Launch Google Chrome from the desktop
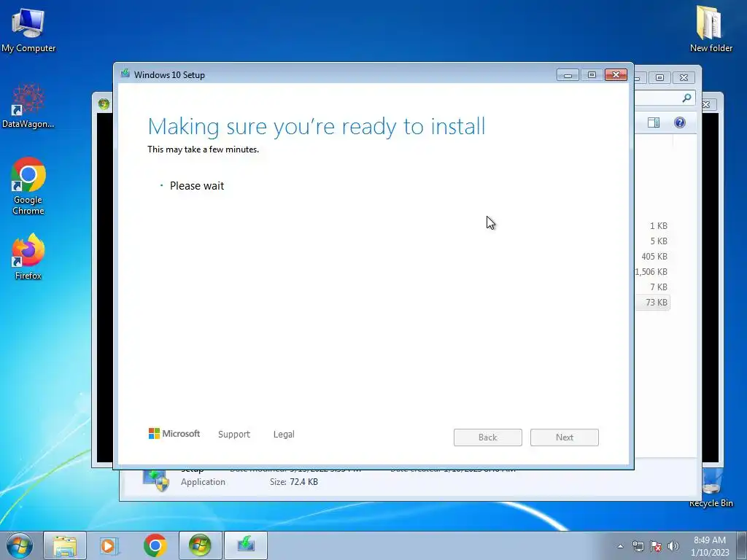Viewport: 747px width, 560px height. (x=28, y=186)
